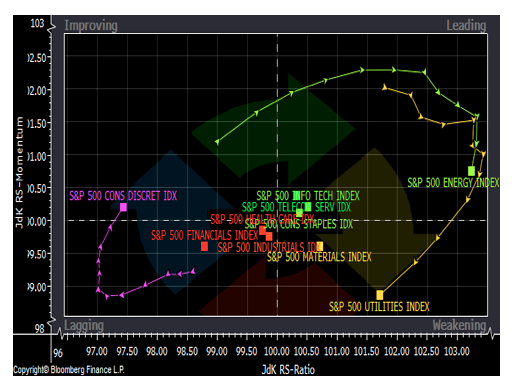Click the 99.00 x-axis tick value
The height and width of the screenshot is (392, 516).
[x=217, y=351]
